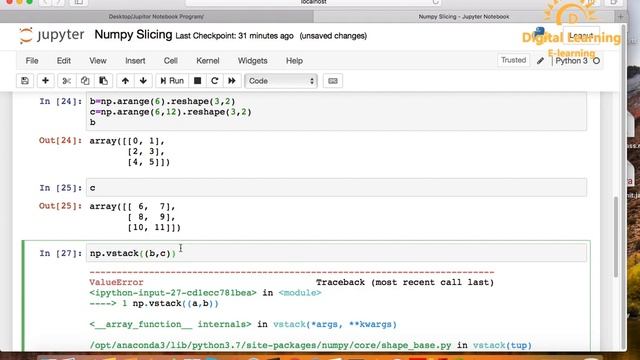The height and width of the screenshot is (360, 640).
Task: Open the Widgets menu
Action: point(253,61)
